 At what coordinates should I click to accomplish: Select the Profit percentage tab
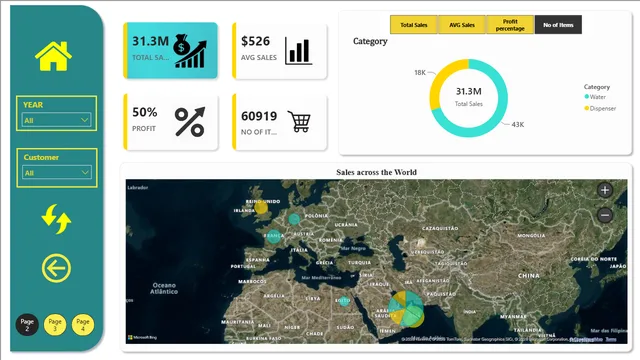(510, 25)
